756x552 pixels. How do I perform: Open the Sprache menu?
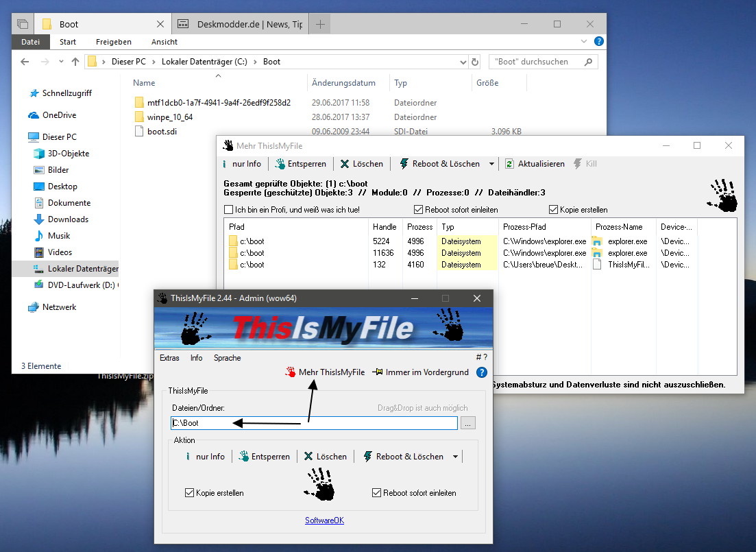pos(227,357)
